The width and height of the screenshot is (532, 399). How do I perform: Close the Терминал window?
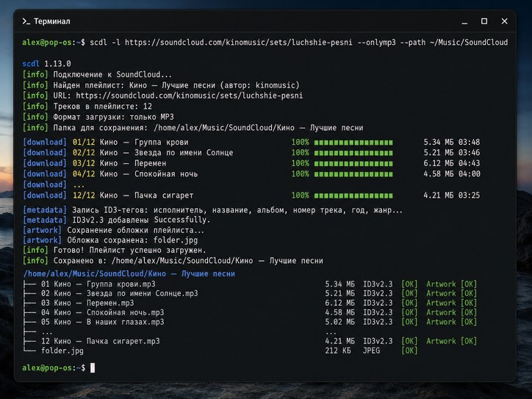505,21
